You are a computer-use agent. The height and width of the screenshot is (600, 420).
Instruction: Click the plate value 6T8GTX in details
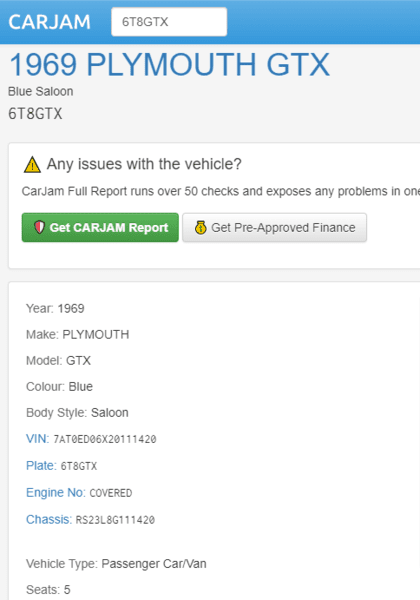click(79, 466)
